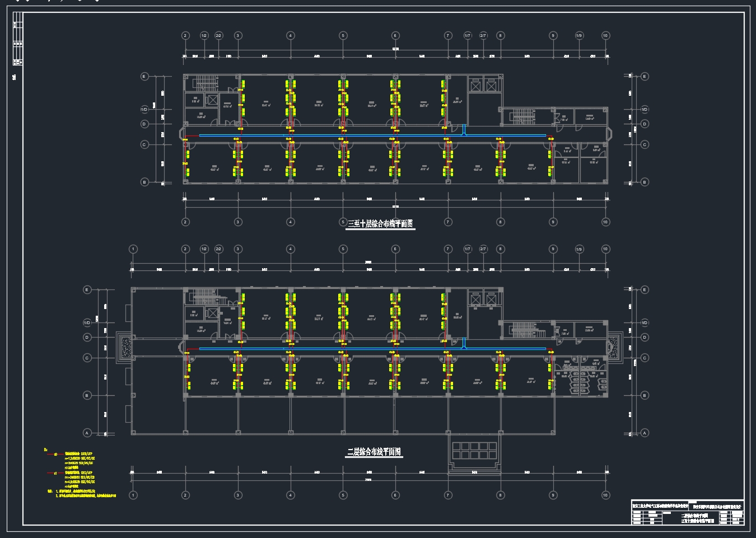Click axis bubble 1/D left of upper plan
756x538 pixels.
(x=144, y=110)
